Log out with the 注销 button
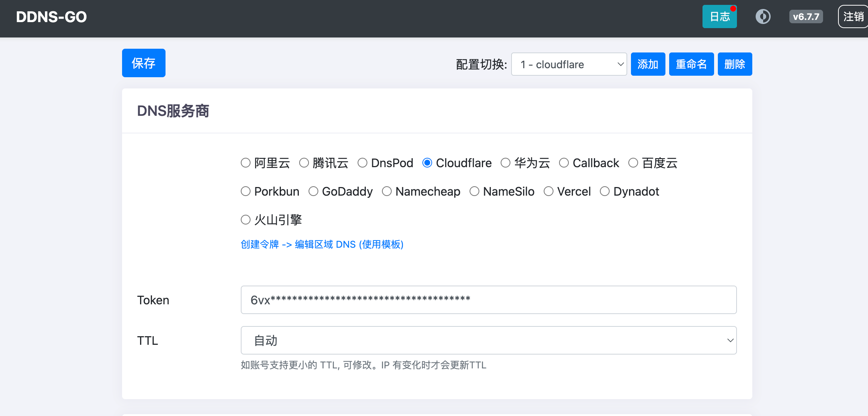 pos(853,16)
